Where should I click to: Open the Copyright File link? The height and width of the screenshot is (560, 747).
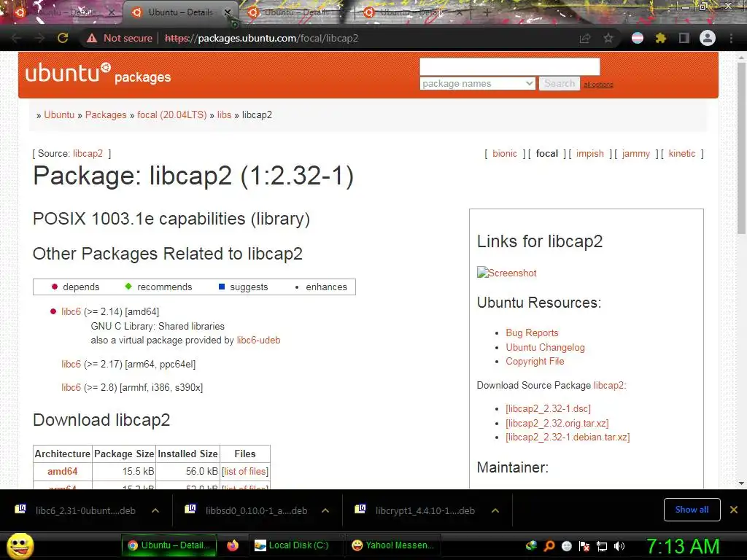[x=535, y=361]
